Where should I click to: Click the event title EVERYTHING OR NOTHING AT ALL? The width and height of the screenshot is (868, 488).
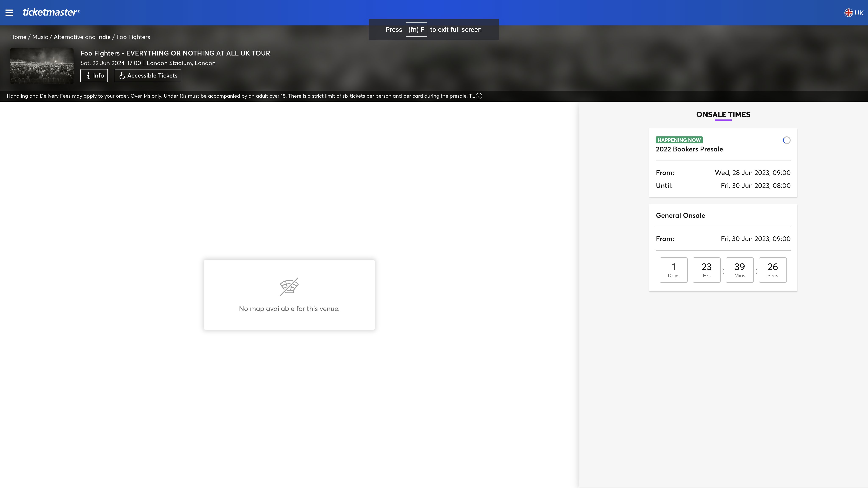(x=175, y=53)
